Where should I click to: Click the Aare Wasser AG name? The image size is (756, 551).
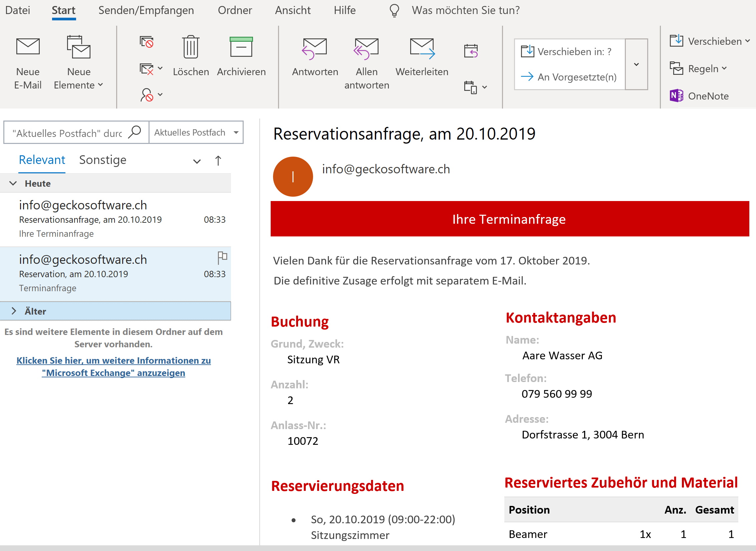coord(562,356)
